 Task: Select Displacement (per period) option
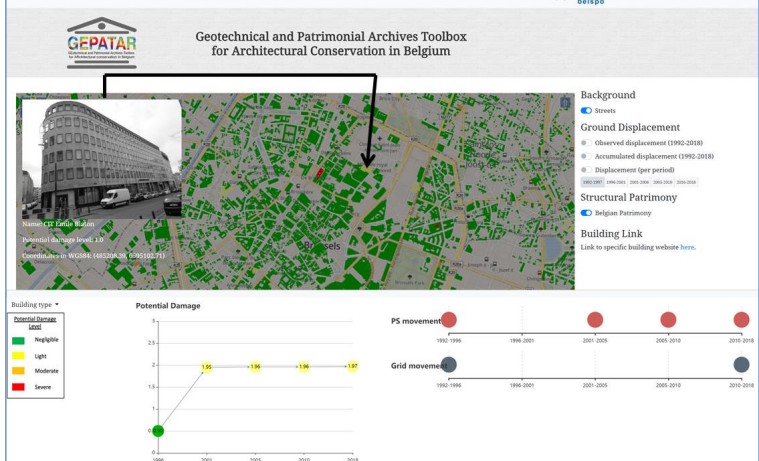[x=585, y=169]
